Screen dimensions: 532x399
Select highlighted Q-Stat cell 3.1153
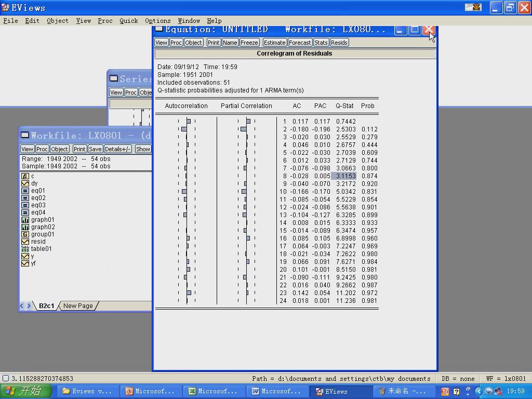[344, 176]
